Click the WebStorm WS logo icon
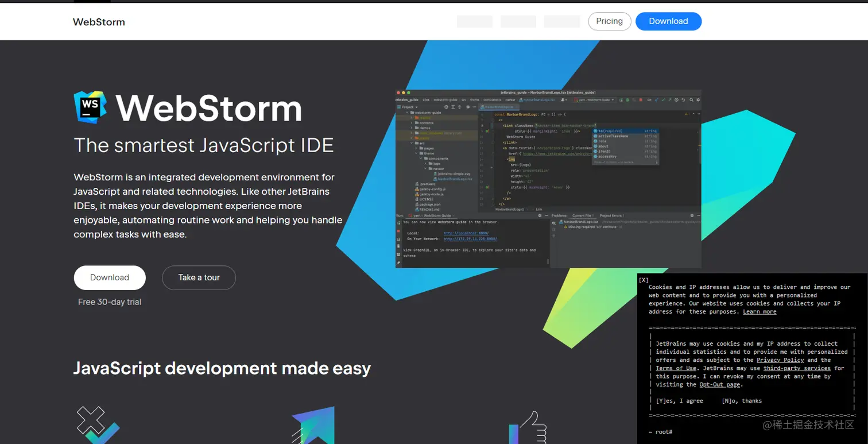Viewport: 868px width, 444px height. click(90, 106)
